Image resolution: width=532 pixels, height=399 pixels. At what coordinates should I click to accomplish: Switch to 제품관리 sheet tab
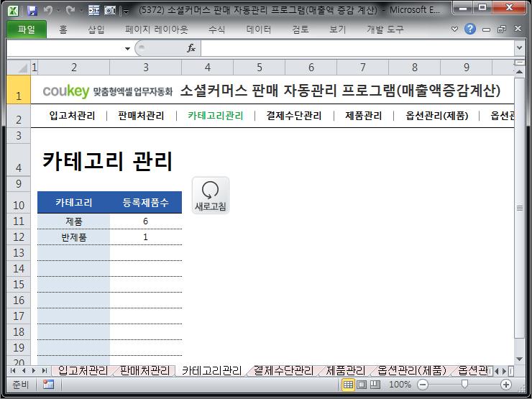click(x=345, y=370)
